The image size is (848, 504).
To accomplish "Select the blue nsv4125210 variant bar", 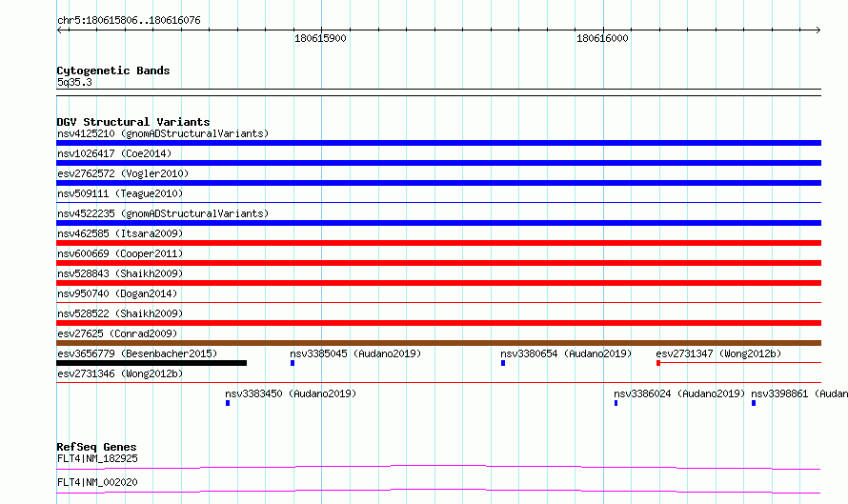I will coord(438,143).
